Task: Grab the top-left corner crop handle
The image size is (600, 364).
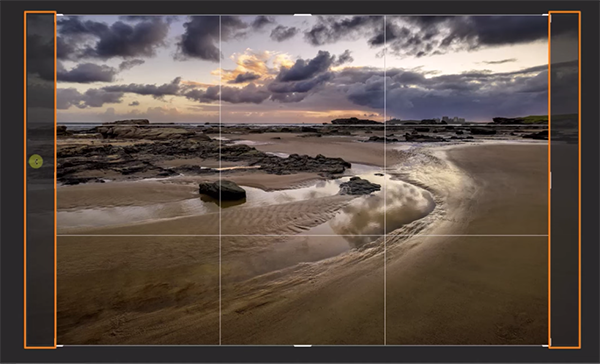Action: (59, 15)
